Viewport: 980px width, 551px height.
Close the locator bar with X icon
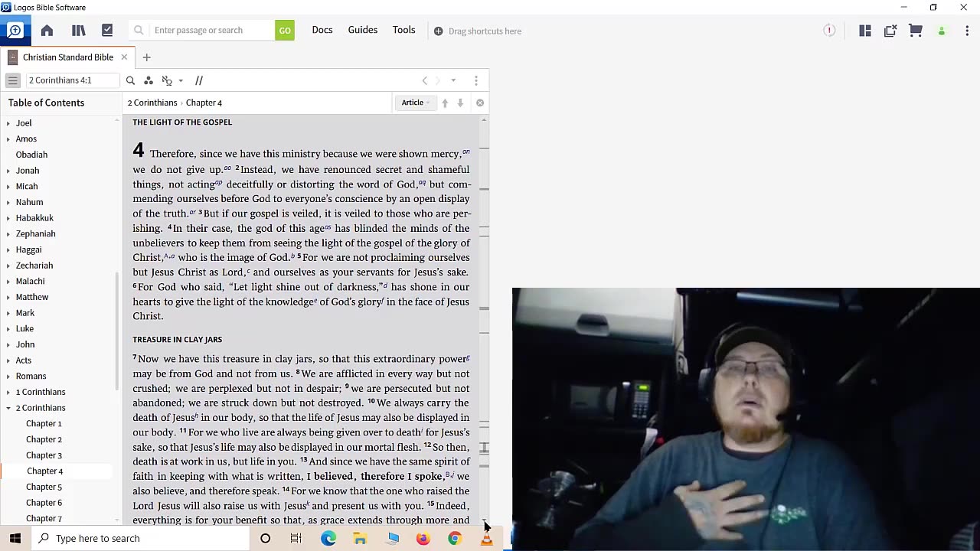point(480,103)
